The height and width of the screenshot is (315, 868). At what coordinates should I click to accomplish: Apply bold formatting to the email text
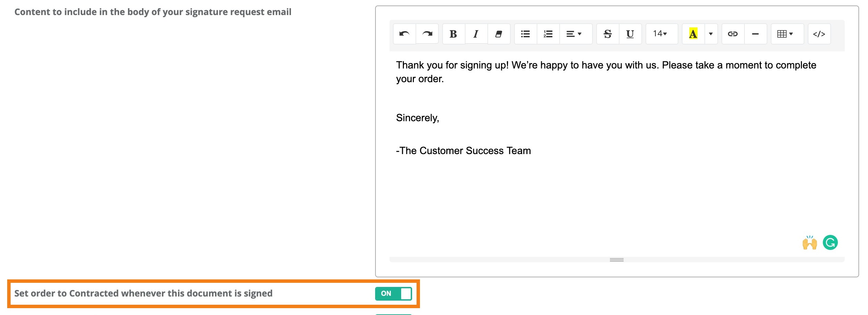click(x=453, y=34)
